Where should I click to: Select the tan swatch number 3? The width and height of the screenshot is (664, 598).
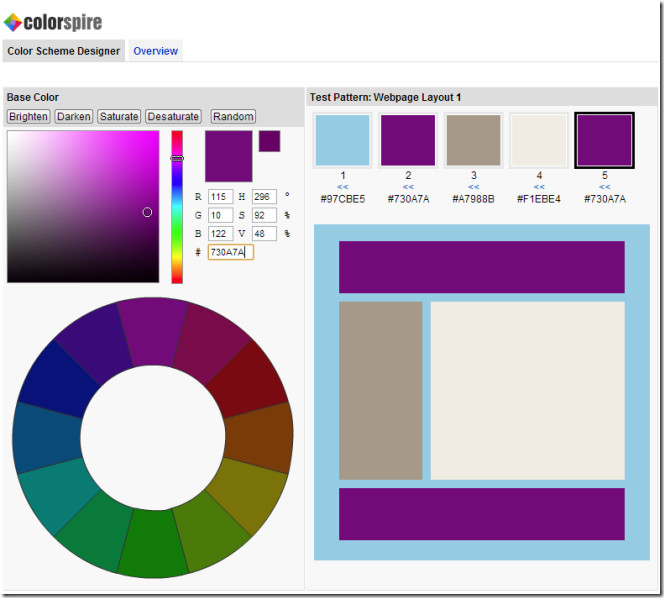[x=473, y=140]
